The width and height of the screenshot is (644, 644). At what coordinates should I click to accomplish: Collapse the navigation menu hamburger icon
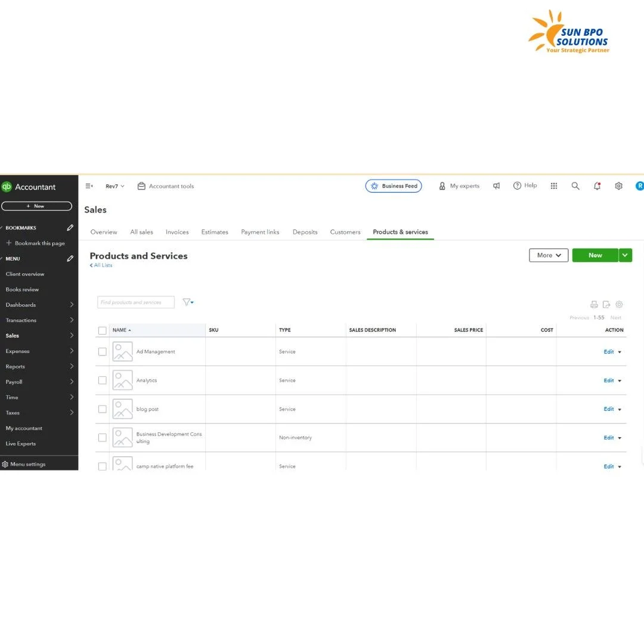[x=89, y=186]
